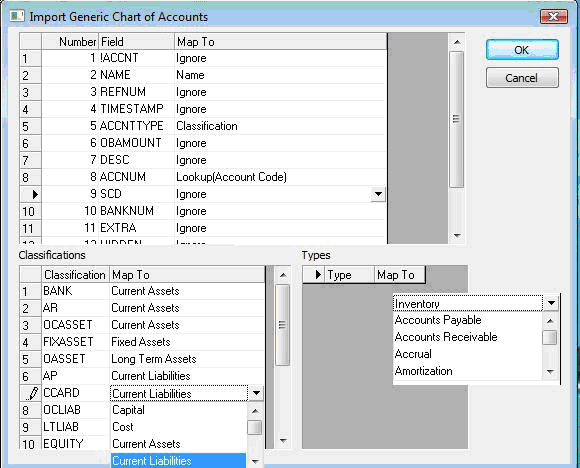Viewport: 580px width, 468px height.
Task: Select row header 10 in fields grid
Action: tap(30, 211)
